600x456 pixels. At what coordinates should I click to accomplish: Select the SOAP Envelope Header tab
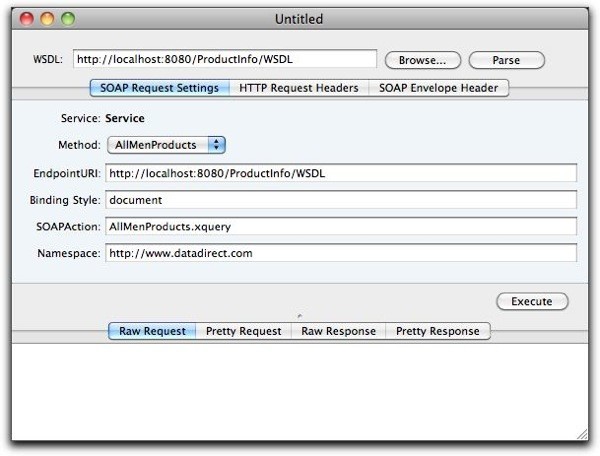(439, 88)
